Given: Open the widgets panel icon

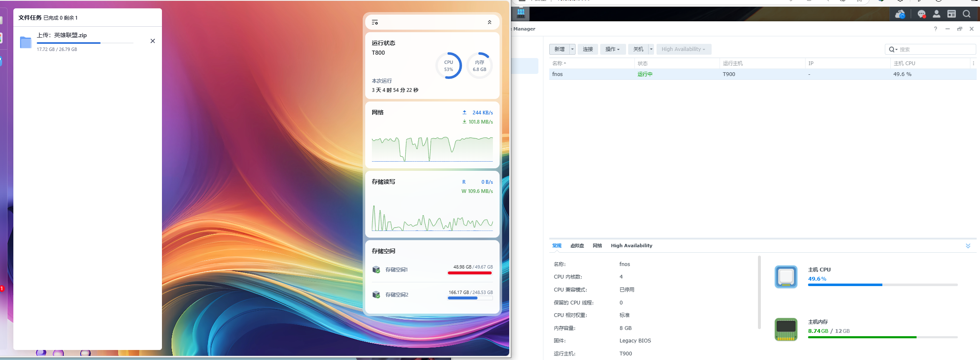Looking at the screenshot, I should [952, 14].
